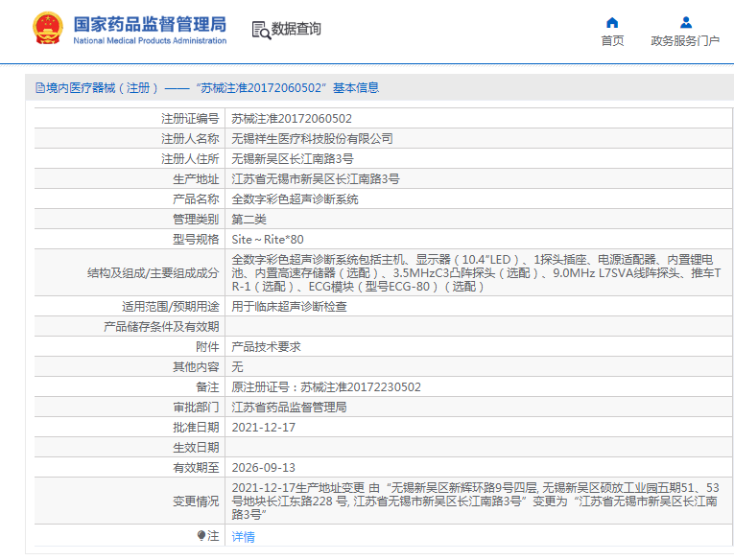Click the 生产地址 label
734x560 pixels.
(196, 179)
